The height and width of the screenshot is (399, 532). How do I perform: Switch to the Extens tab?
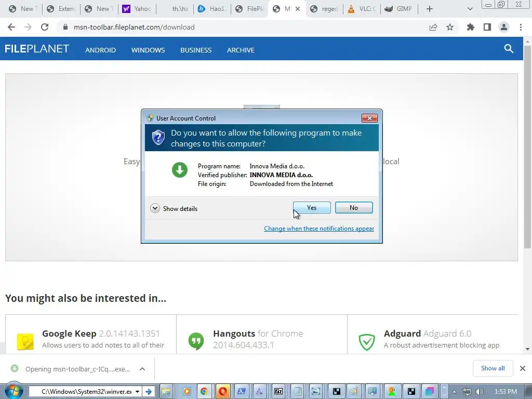click(x=61, y=9)
